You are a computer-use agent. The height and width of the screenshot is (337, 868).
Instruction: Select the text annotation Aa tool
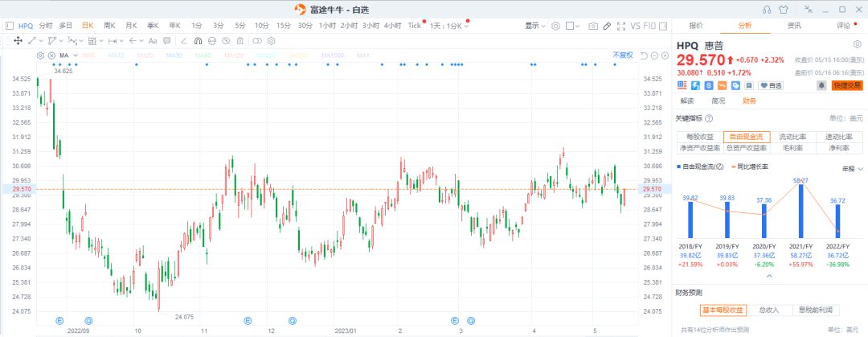coord(153,40)
